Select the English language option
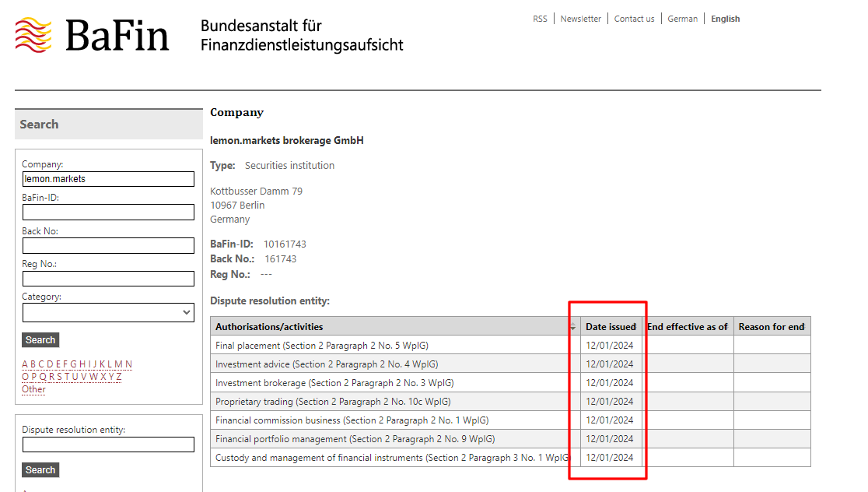Viewport: 868px width, 492px height. pyautogui.click(x=725, y=18)
